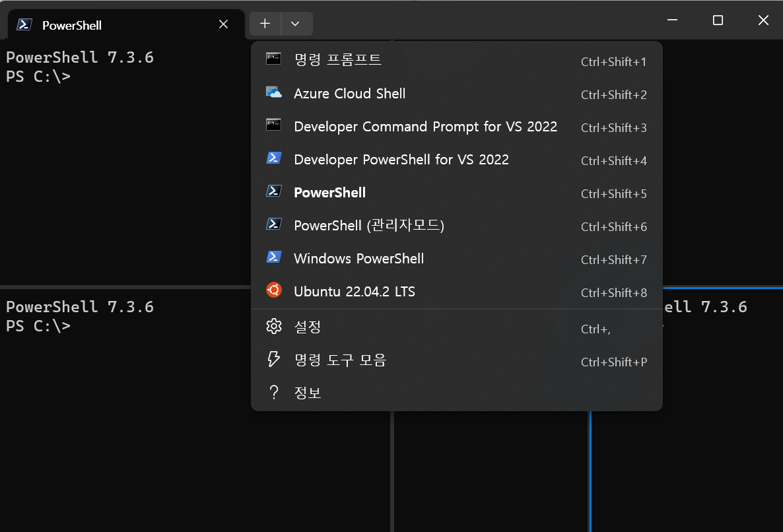Click the gear icon next to 설정
The image size is (783, 532).
273,326
